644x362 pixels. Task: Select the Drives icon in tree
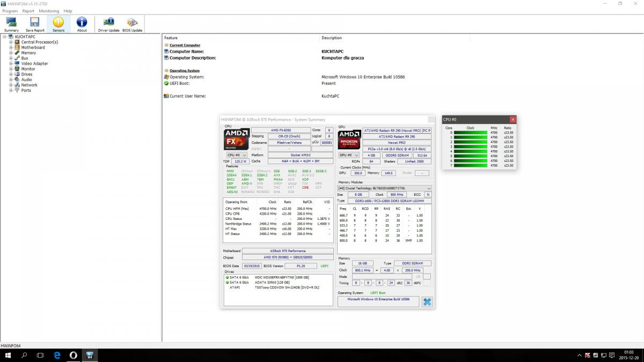point(17,74)
